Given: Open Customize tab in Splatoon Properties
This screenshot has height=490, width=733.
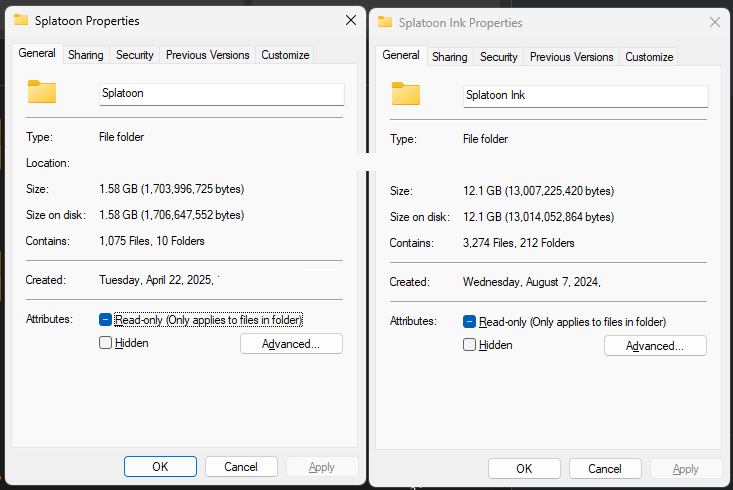Looking at the screenshot, I should tap(285, 55).
